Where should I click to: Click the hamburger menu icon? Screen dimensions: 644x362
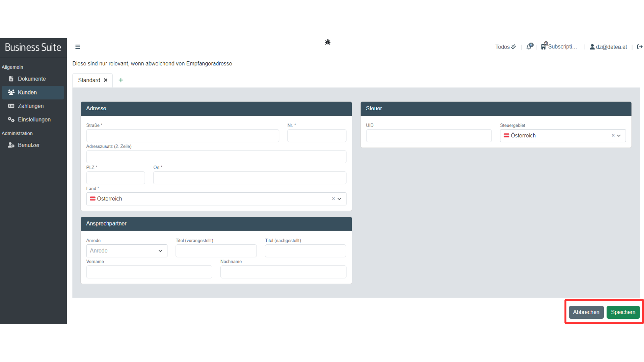(78, 47)
